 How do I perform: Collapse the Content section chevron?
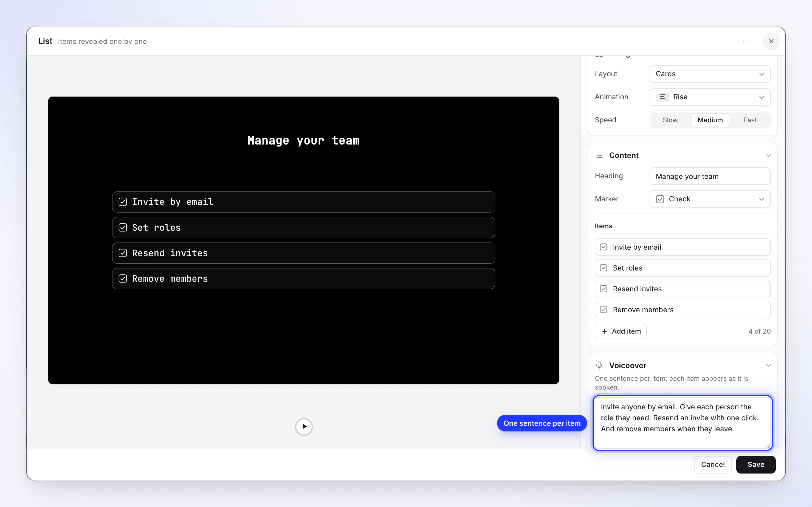point(768,155)
